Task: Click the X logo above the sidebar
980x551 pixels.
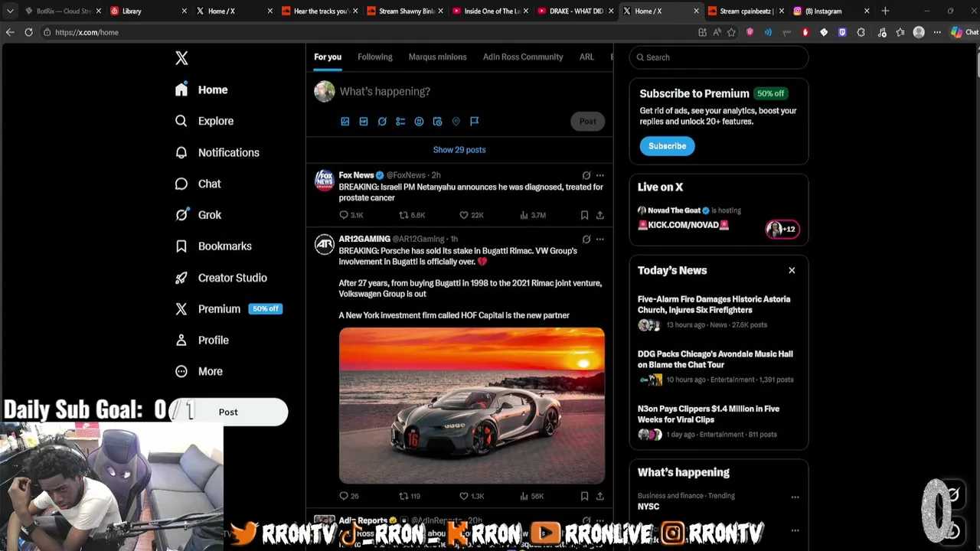Action: click(181, 58)
